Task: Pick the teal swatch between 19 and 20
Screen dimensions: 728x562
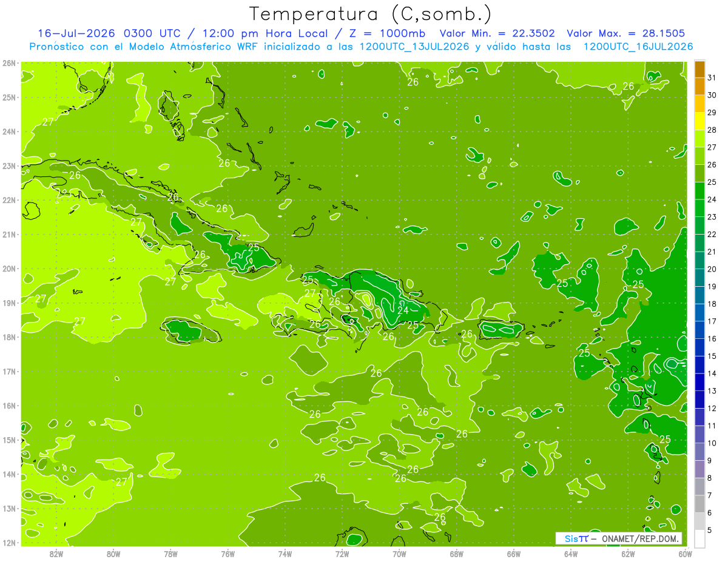Action: coord(699,278)
